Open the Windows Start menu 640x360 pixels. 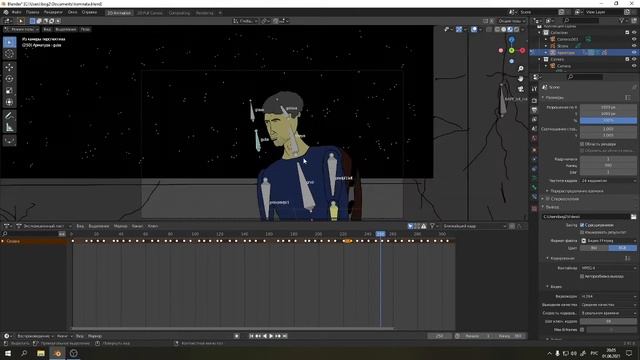point(8,353)
